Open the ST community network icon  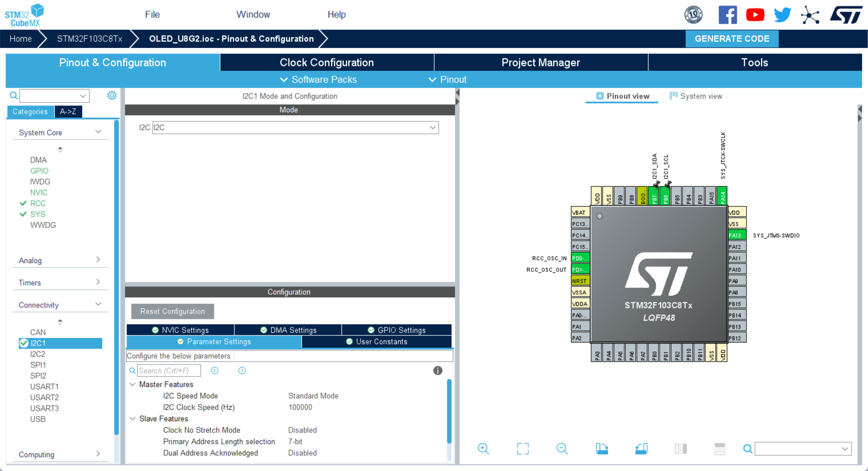click(810, 15)
